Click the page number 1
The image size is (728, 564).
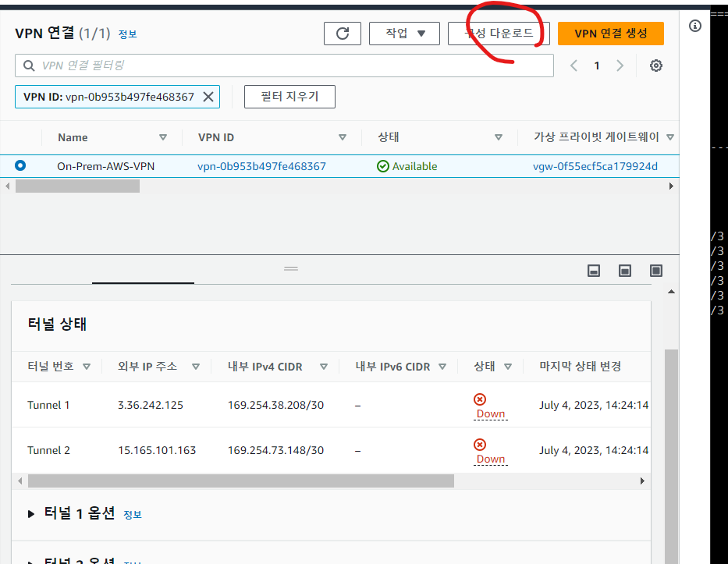(597, 66)
